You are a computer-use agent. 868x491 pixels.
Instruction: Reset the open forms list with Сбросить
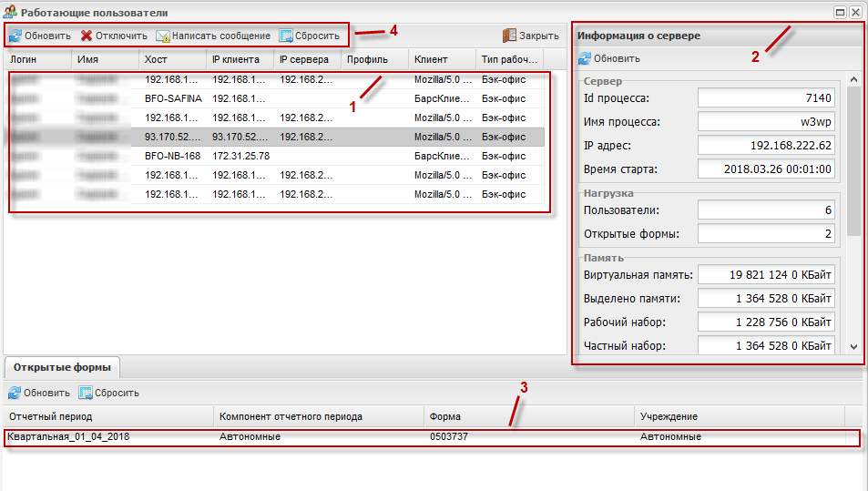click(86, 393)
